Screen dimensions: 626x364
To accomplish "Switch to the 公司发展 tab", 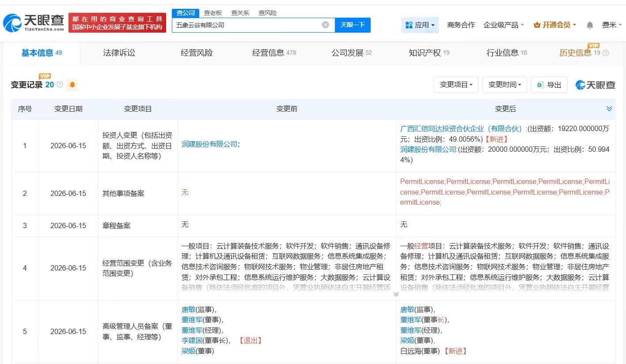I will (x=352, y=53).
